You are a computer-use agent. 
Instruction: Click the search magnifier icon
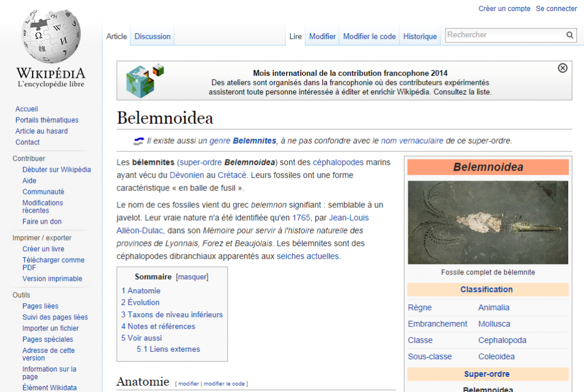click(x=569, y=35)
